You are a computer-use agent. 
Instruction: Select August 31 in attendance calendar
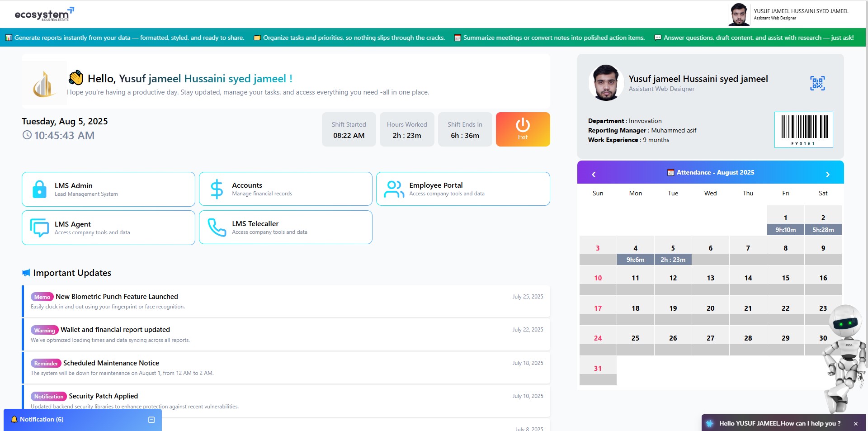[598, 371]
